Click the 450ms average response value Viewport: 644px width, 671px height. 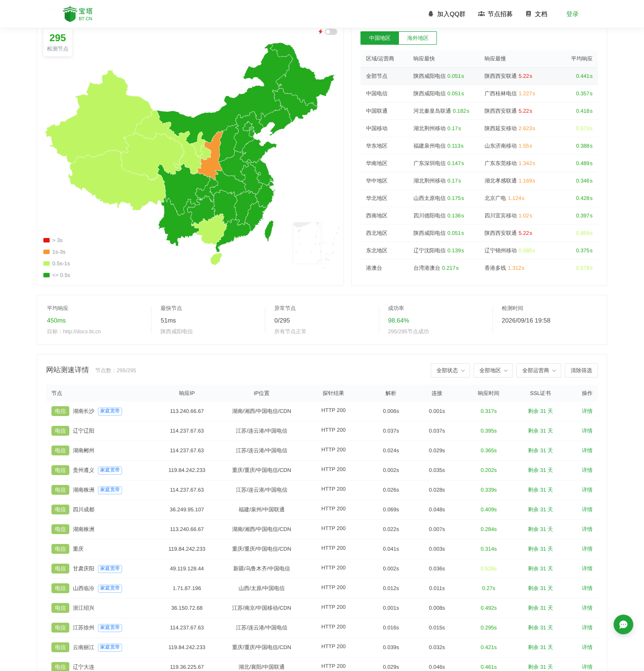click(x=56, y=320)
